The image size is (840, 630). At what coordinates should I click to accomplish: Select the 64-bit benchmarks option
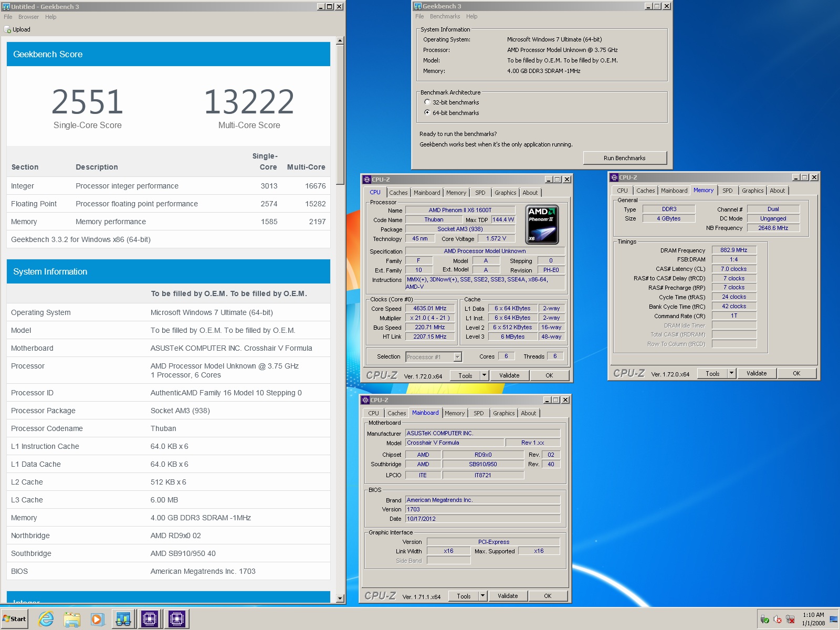[427, 113]
